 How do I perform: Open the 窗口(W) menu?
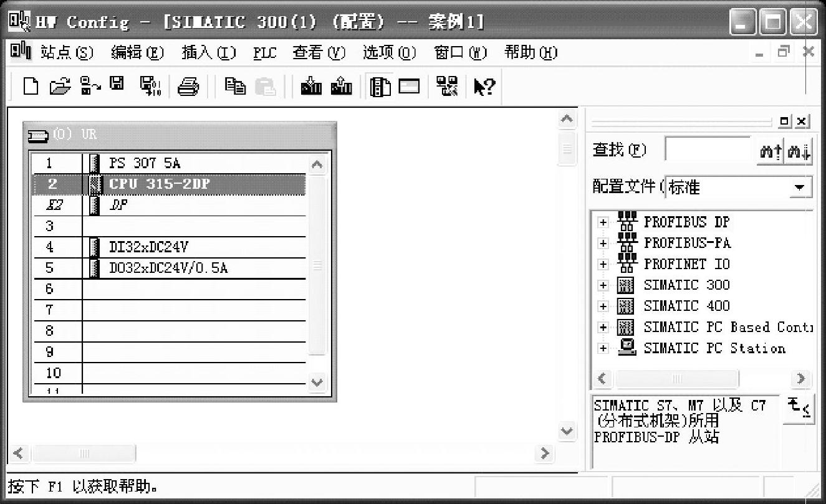[x=461, y=53]
